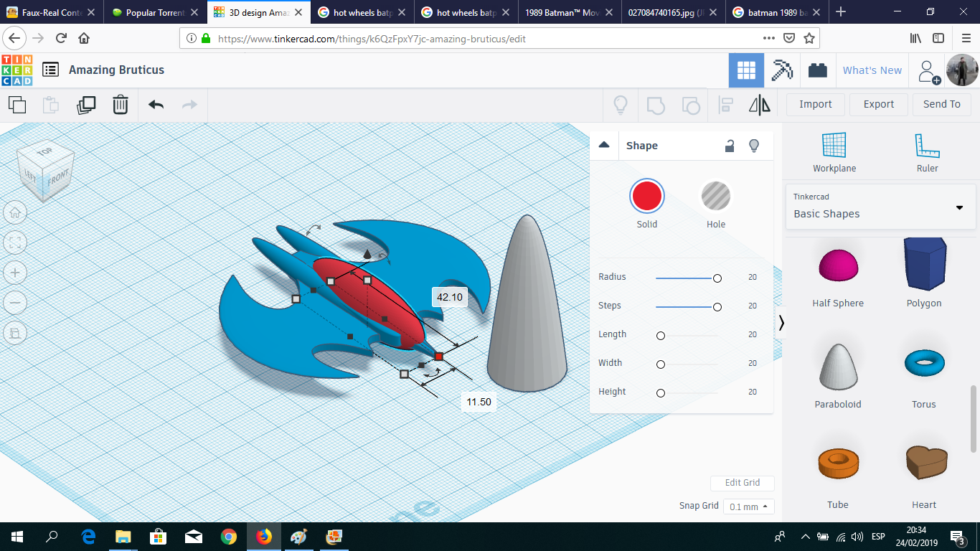Select the Ruler tool
Image resolution: width=980 pixels, height=551 pixels.
coord(927,152)
